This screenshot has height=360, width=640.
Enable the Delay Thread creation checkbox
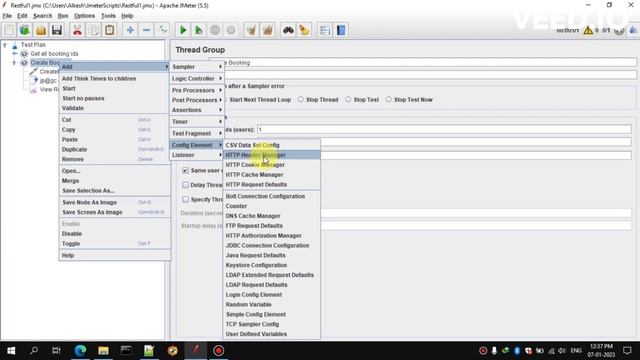pyautogui.click(x=186, y=185)
